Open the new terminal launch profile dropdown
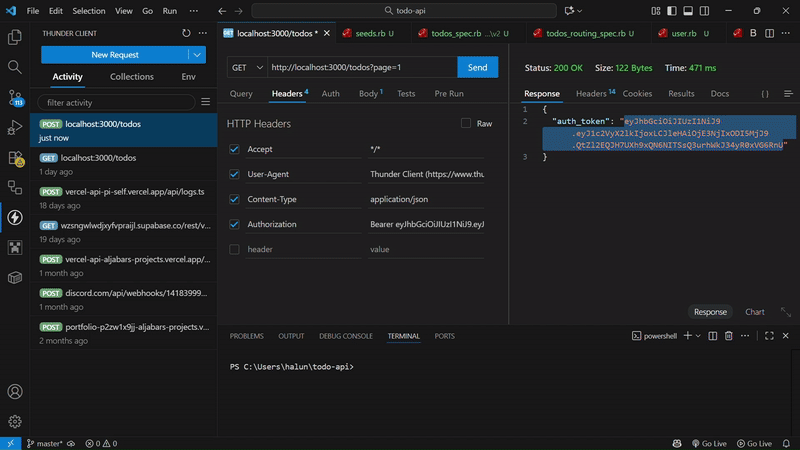800x450 pixels. [x=698, y=336]
